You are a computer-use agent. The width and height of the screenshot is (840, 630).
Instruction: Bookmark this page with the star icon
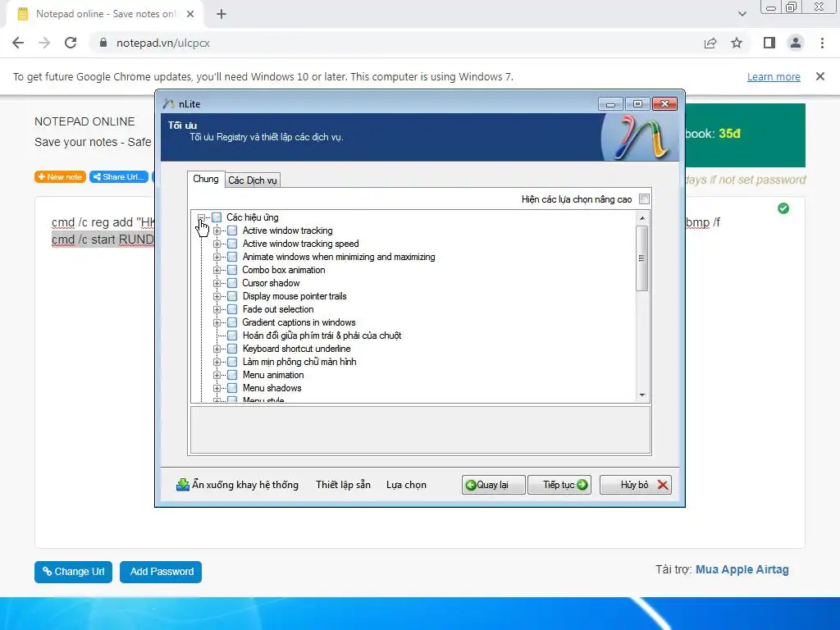point(737,43)
